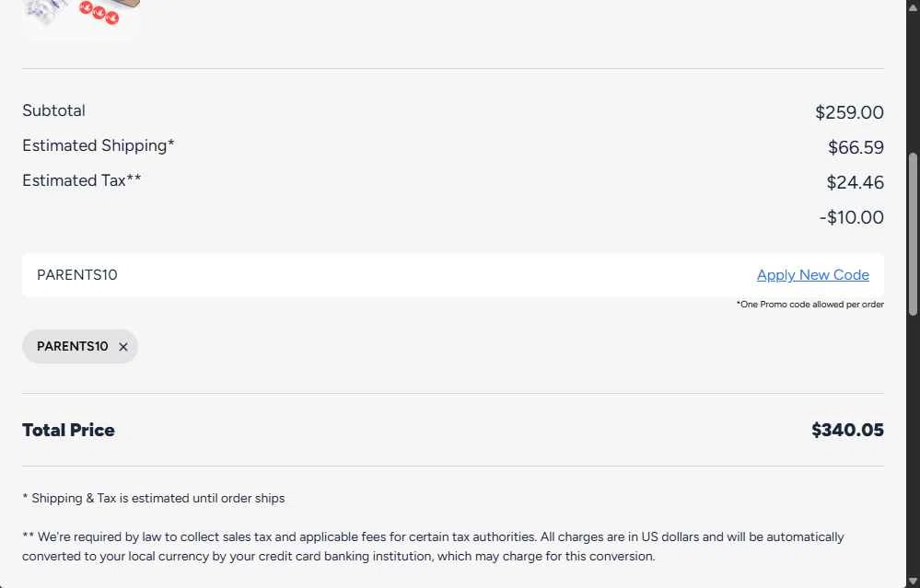Click the scrollbar up arrow
The image size is (920, 588).
point(913,7)
